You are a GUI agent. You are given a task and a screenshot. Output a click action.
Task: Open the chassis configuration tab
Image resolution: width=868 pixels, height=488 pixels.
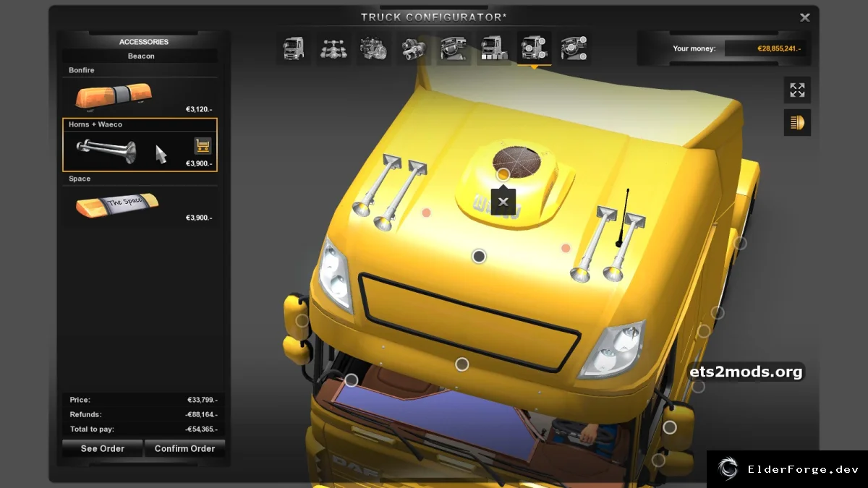click(x=333, y=48)
